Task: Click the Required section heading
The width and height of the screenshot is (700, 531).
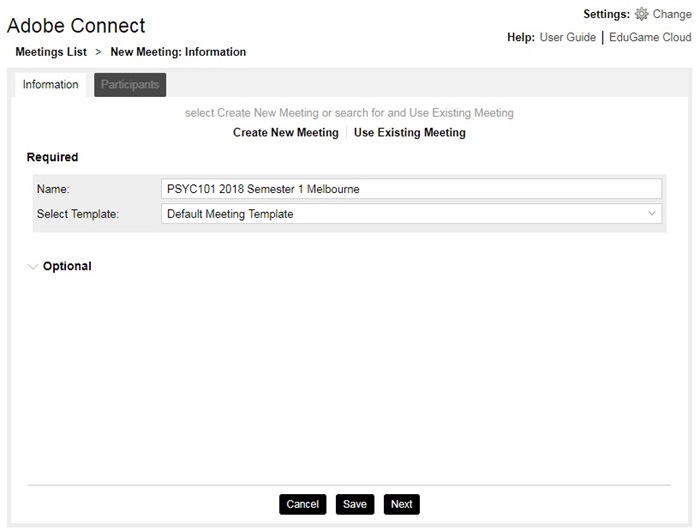Action: pyautogui.click(x=52, y=157)
